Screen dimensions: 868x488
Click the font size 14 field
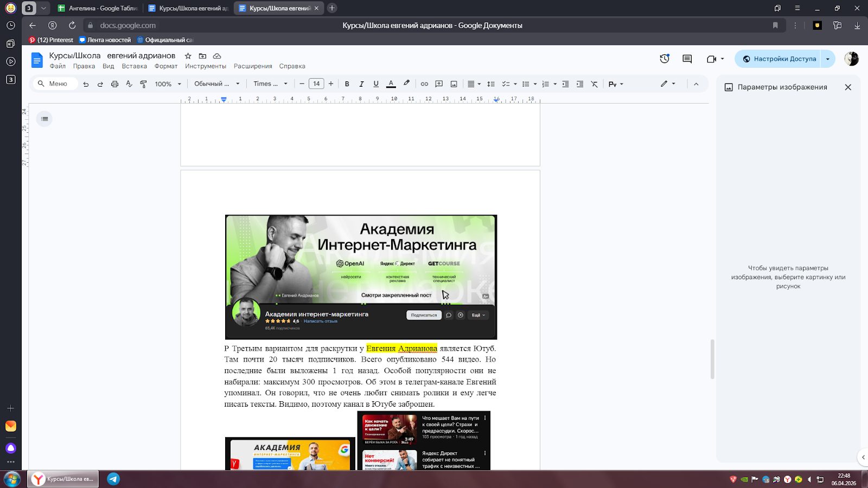tap(316, 84)
